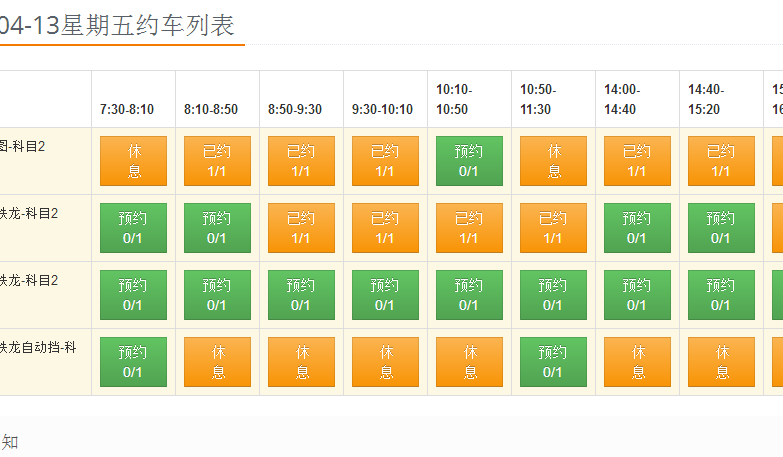Viewport: 783px width, 457px height.
Task: Book 7:30-8:10 预约 for 铁龙自动挡 car
Action: [133, 362]
